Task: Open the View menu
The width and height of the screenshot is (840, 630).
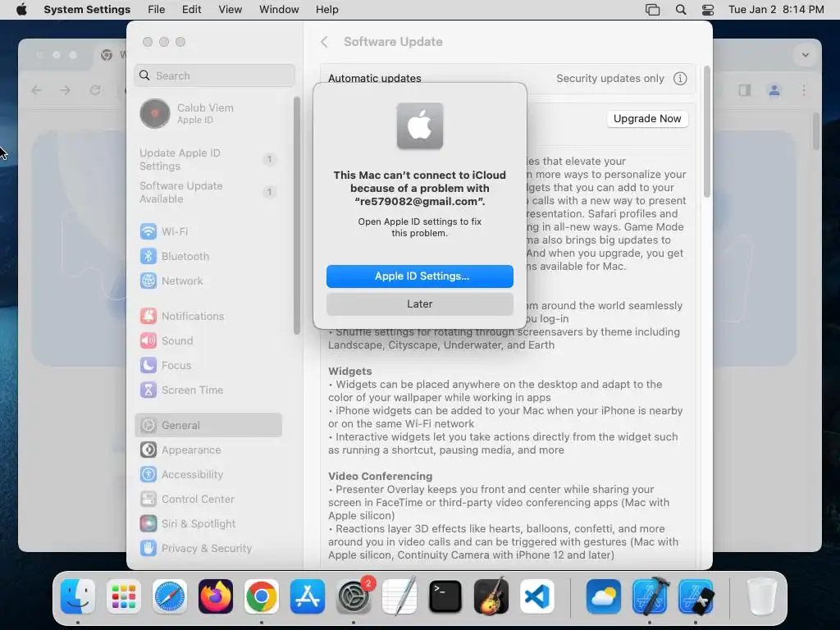Action: pyautogui.click(x=230, y=10)
